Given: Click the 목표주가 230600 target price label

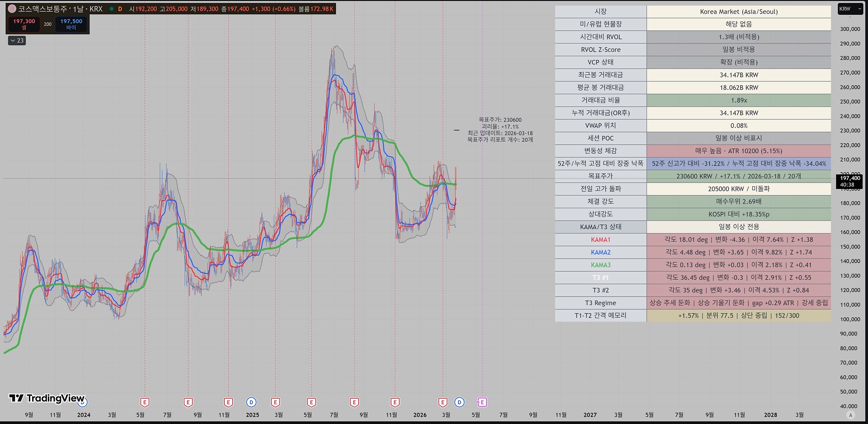Looking at the screenshot, I should pyautogui.click(x=500, y=120).
